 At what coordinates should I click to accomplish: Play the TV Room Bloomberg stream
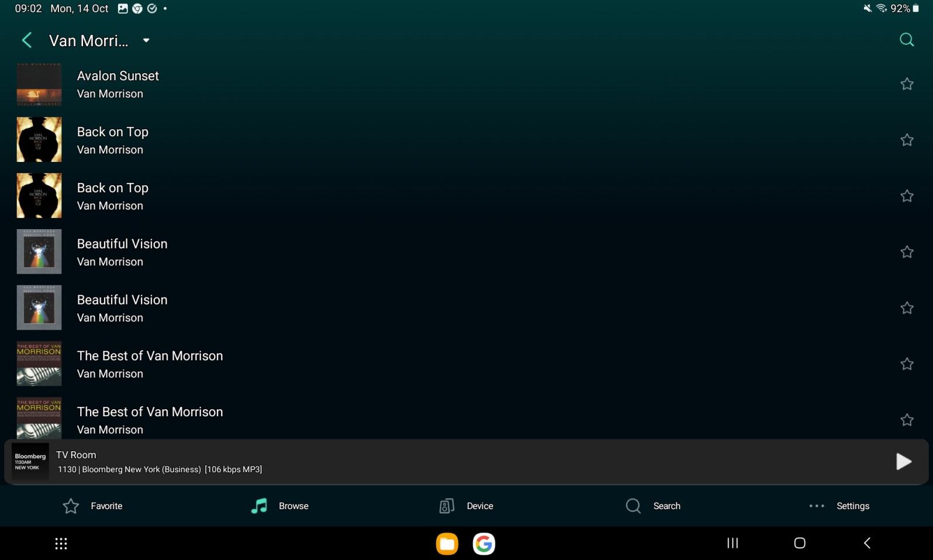click(x=903, y=462)
